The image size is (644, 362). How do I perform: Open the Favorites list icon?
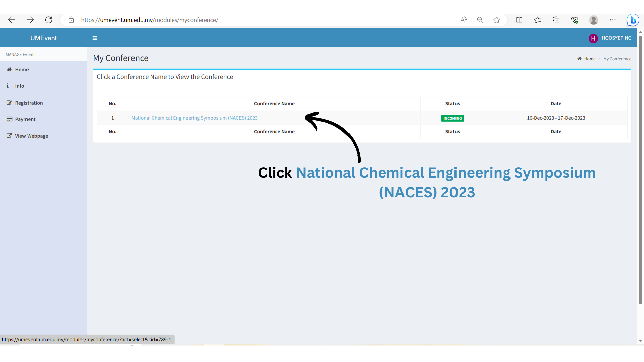538,20
